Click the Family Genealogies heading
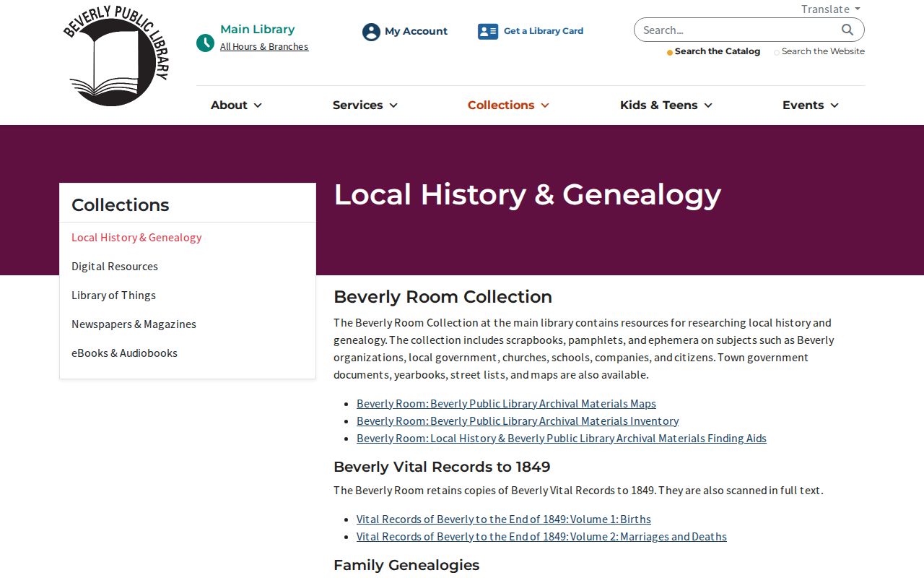 click(x=406, y=565)
